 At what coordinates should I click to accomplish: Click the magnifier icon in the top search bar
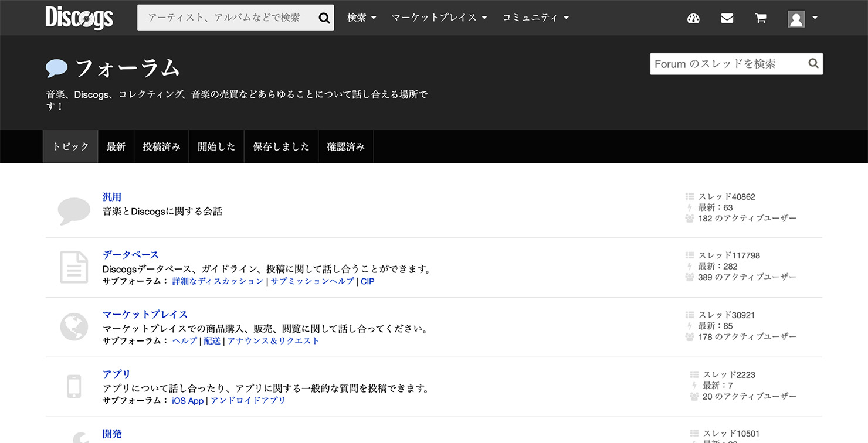[324, 18]
